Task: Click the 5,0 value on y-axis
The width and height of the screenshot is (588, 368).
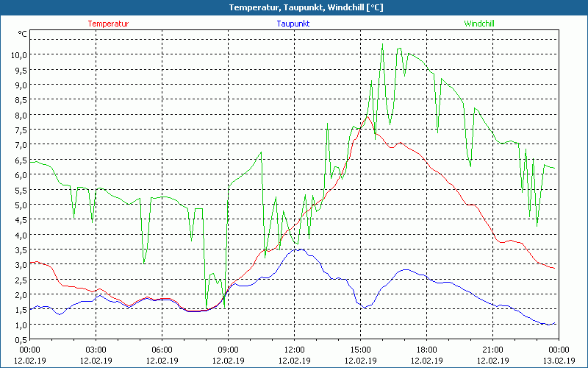Action: coord(18,205)
